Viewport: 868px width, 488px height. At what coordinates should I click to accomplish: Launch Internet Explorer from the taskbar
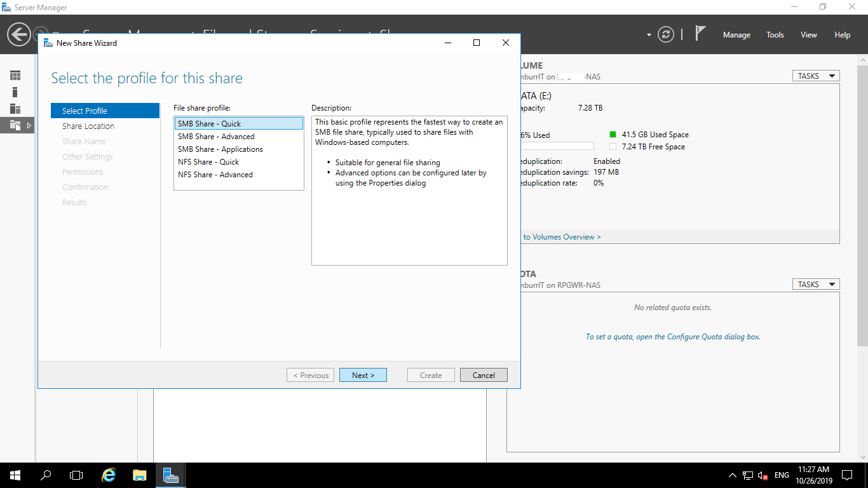coord(108,475)
